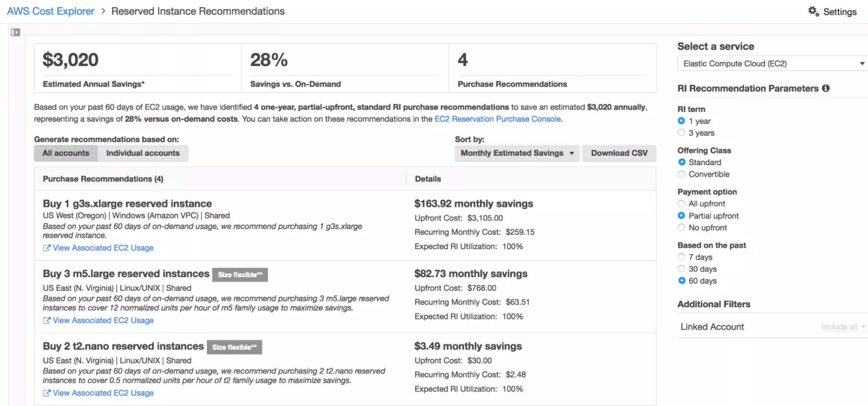This screenshot has width=868, height=406.
Task: Switch to Individual accounts tab
Action: point(143,153)
